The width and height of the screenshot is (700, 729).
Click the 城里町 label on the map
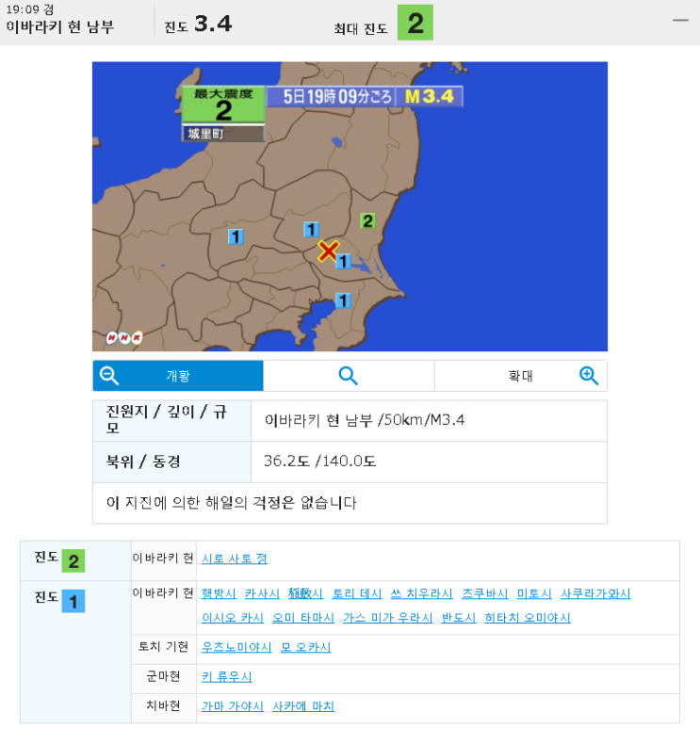click(x=223, y=134)
